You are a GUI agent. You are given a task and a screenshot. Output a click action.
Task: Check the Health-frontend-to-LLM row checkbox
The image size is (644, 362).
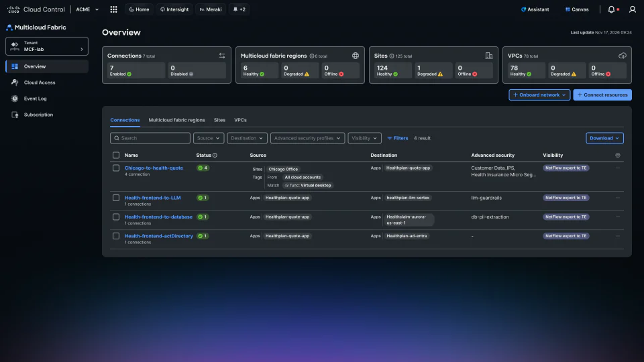coord(116,198)
